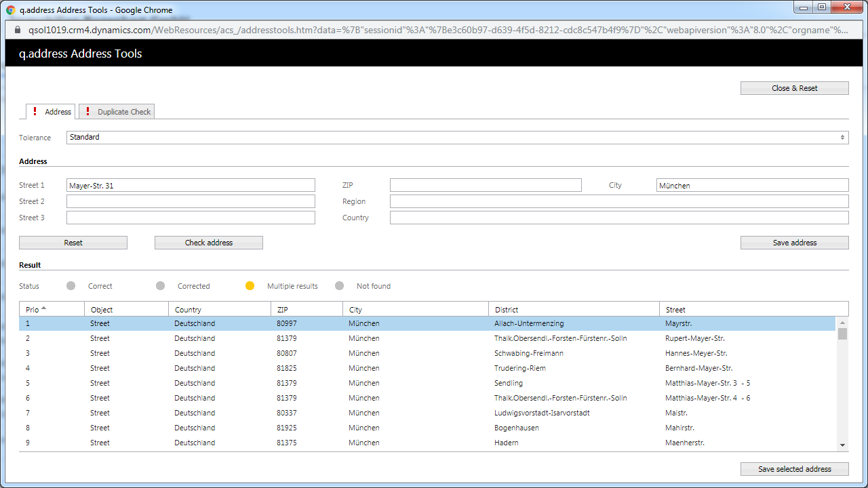Select result row with Mayrstr.
Viewport: 868px width, 488px height.
click(427, 323)
